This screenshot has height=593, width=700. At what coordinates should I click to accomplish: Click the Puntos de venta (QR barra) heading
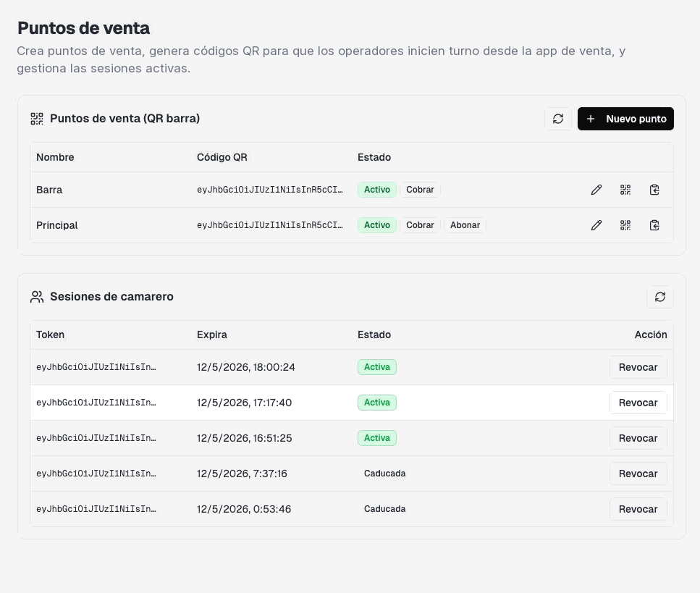point(125,118)
